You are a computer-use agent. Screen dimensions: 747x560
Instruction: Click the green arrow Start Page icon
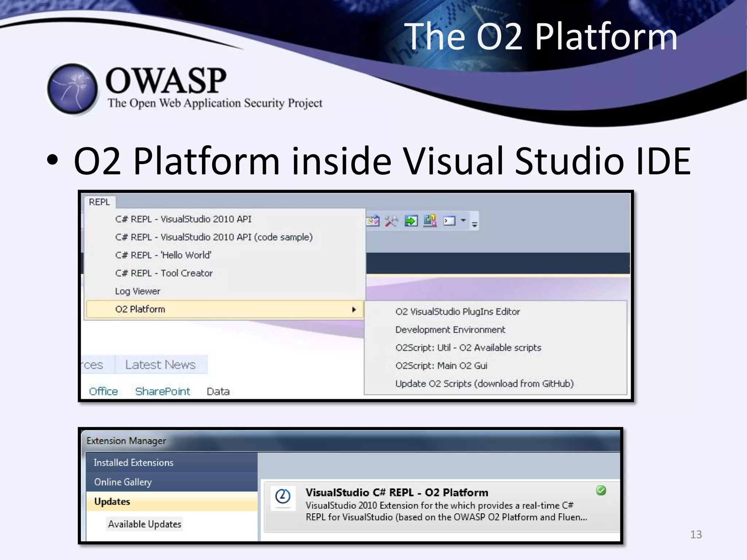click(411, 221)
